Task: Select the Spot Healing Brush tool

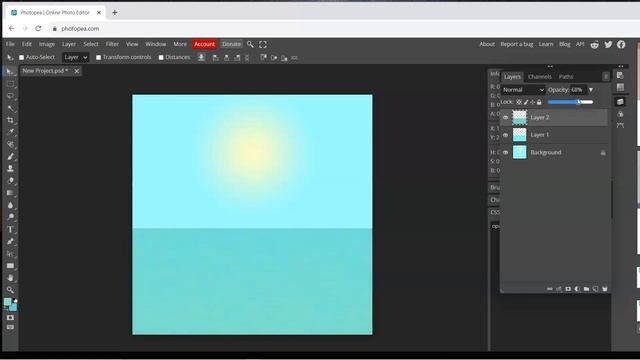Action: tap(10, 144)
